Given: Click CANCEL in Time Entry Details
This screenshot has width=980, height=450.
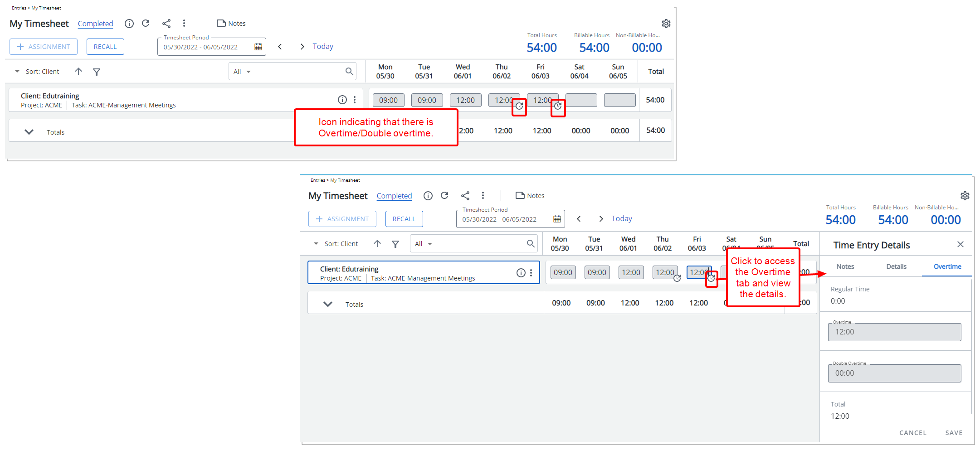Looking at the screenshot, I should tap(913, 433).
